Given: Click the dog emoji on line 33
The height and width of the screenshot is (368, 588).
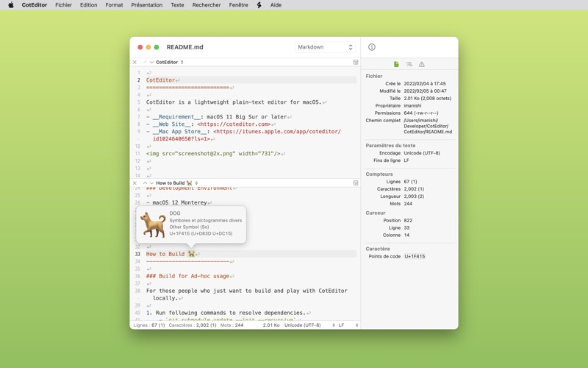Looking at the screenshot, I should (x=191, y=254).
